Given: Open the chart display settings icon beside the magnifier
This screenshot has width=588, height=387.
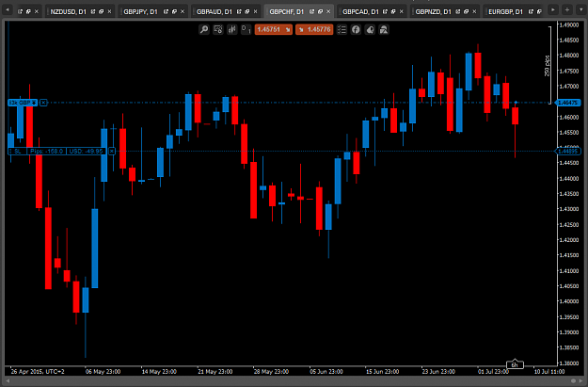Looking at the screenshot, I should coord(218,29).
